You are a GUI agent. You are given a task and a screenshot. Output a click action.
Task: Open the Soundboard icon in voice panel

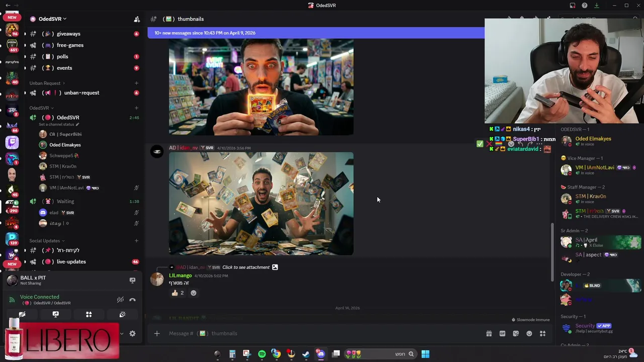coord(122,314)
